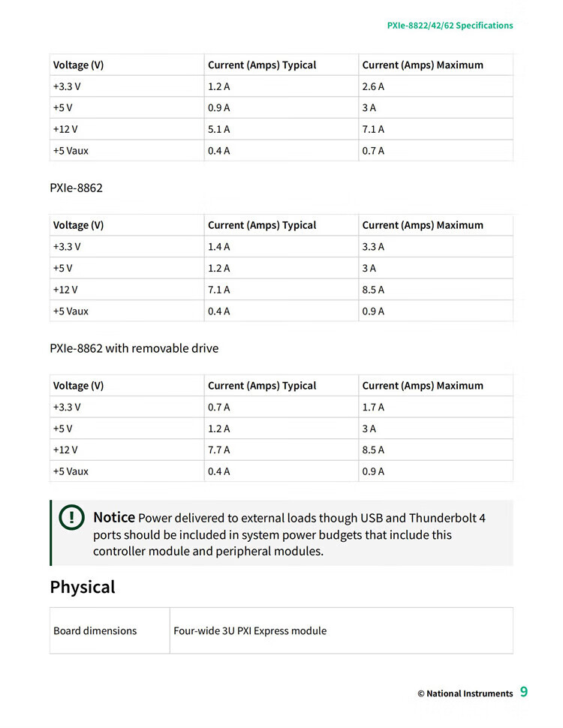Click the "Four-wide 3U PXI Express module" text
Viewport: 563px width, 728px height.
click(x=250, y=630)
